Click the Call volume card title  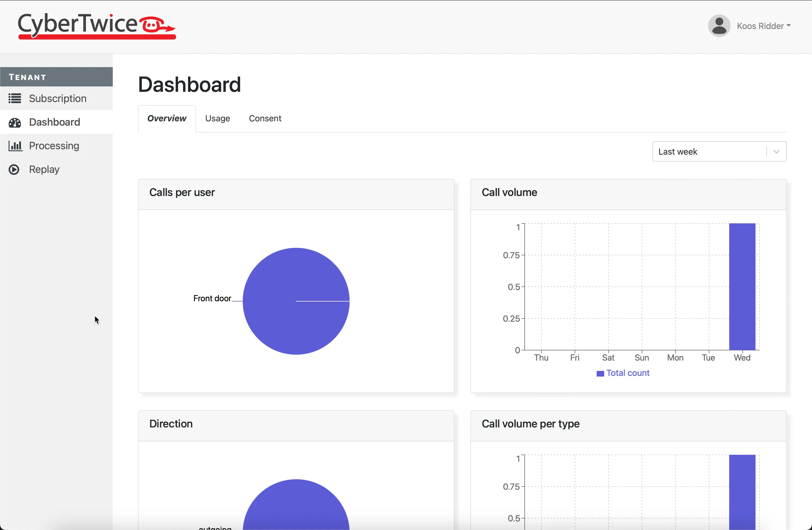509,192
